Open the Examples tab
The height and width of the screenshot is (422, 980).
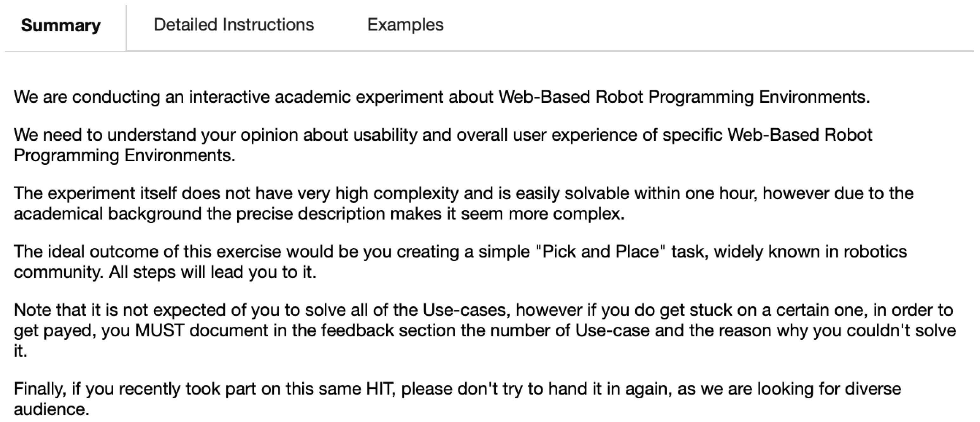click(x=405, y=25)
